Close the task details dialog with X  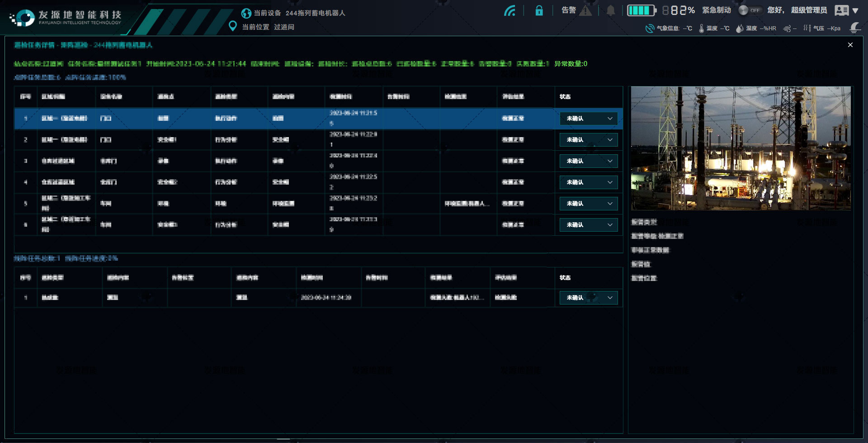[x=850, y=45]
